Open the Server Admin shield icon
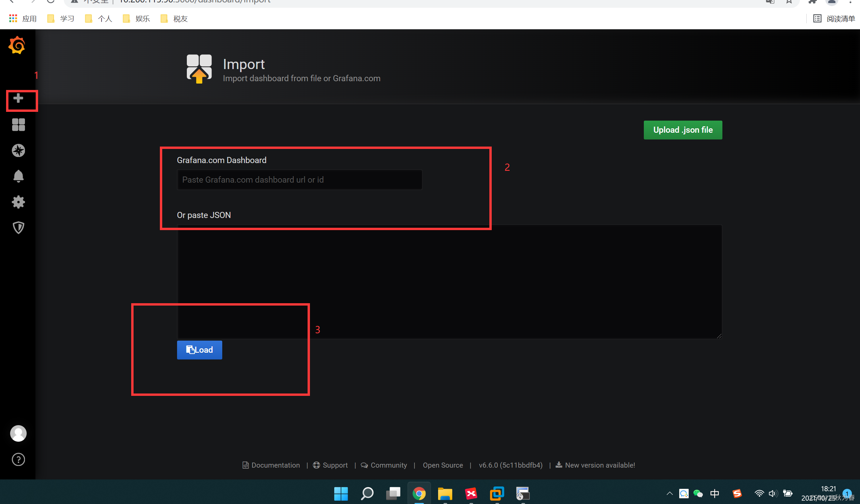The image size is (860, 504). point(19,227)
